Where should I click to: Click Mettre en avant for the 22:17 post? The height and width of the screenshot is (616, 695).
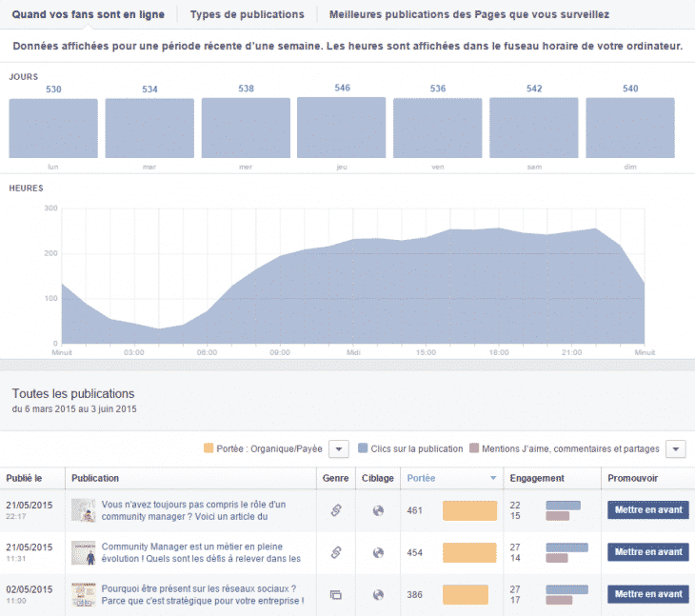(x=647, y=510)
